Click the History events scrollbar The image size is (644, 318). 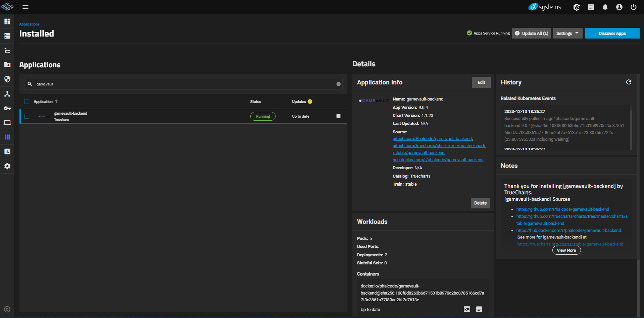(631, 127)
